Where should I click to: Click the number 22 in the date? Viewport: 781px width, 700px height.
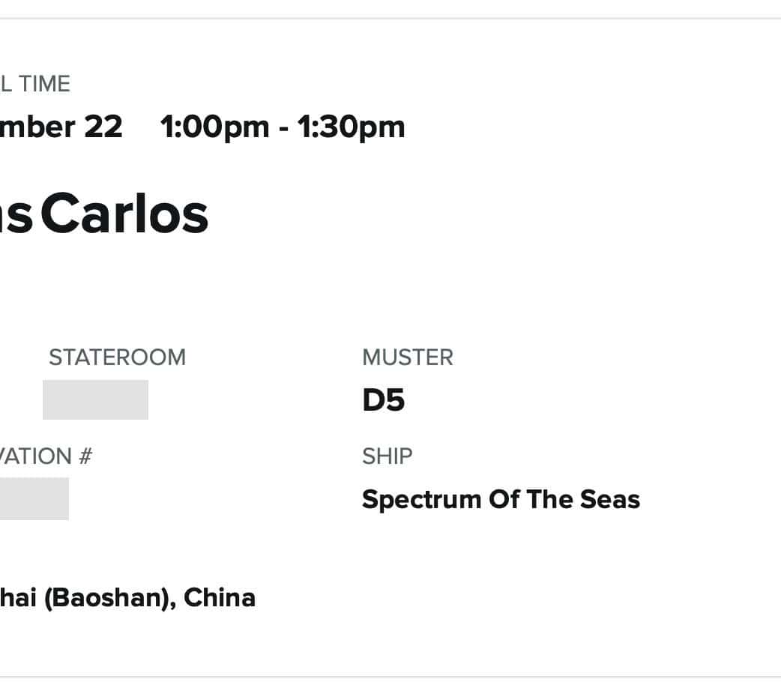(x=103, y=127)
